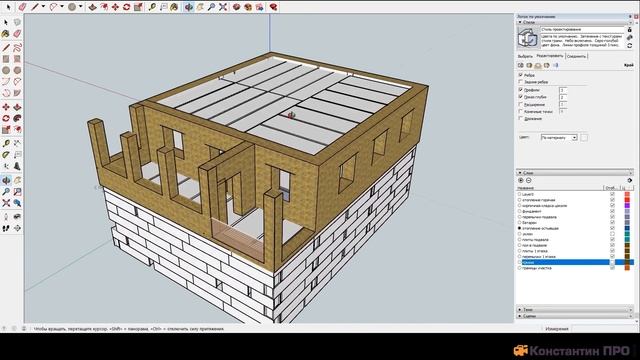The image size is (640, 360).
Task: Select the Scale tool in top toolbar
Action: pyautogui.click(x=138, y=7)
